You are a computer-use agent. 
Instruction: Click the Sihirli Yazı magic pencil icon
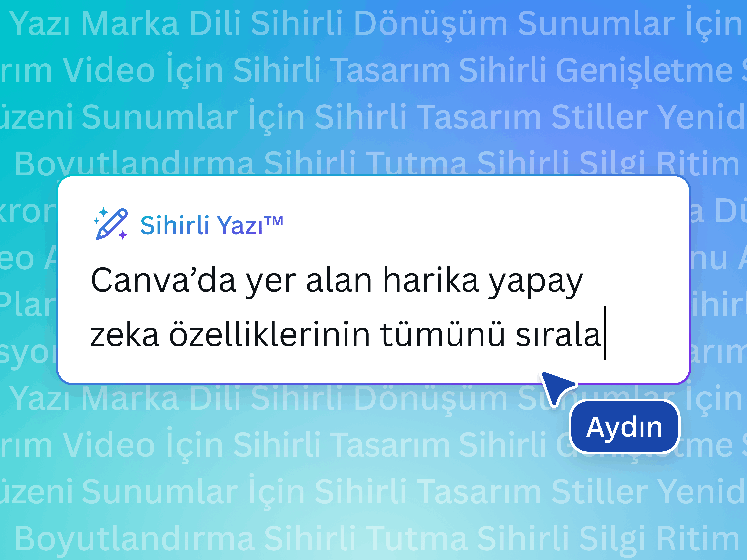(x=111, y=224)
